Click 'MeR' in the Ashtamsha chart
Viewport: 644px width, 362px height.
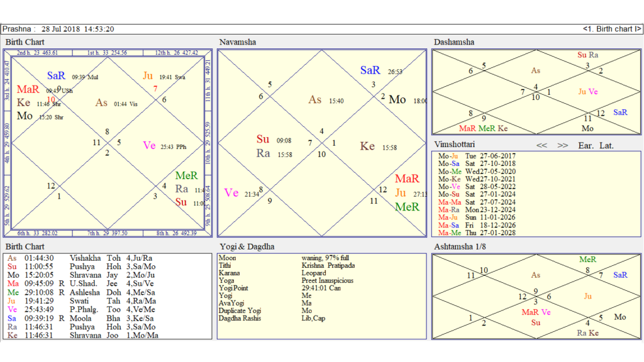pos(588,260)
